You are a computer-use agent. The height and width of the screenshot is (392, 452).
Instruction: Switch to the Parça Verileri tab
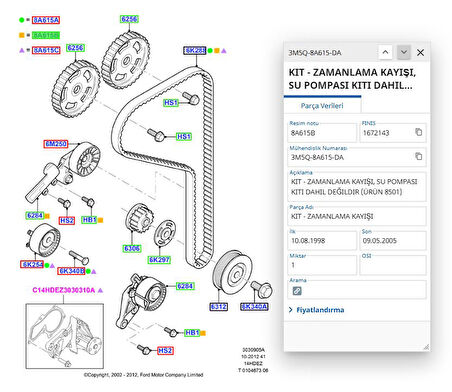tap(322, 106)
